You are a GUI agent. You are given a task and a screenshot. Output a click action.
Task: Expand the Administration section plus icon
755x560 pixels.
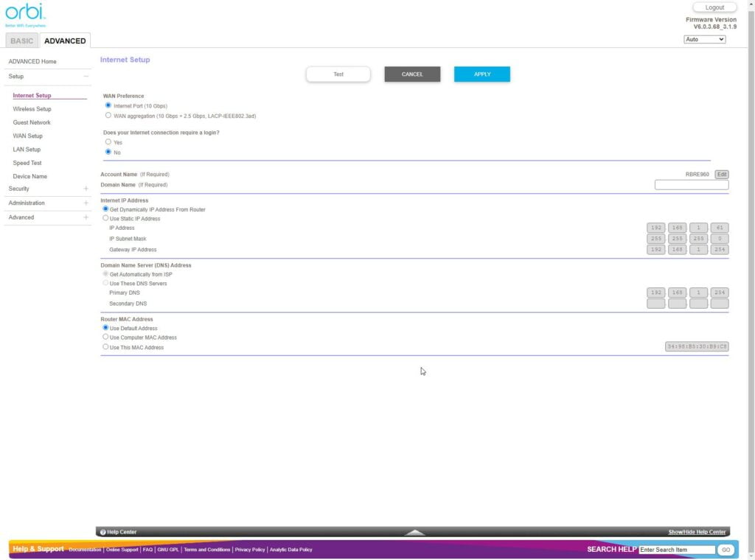[86, 203]
